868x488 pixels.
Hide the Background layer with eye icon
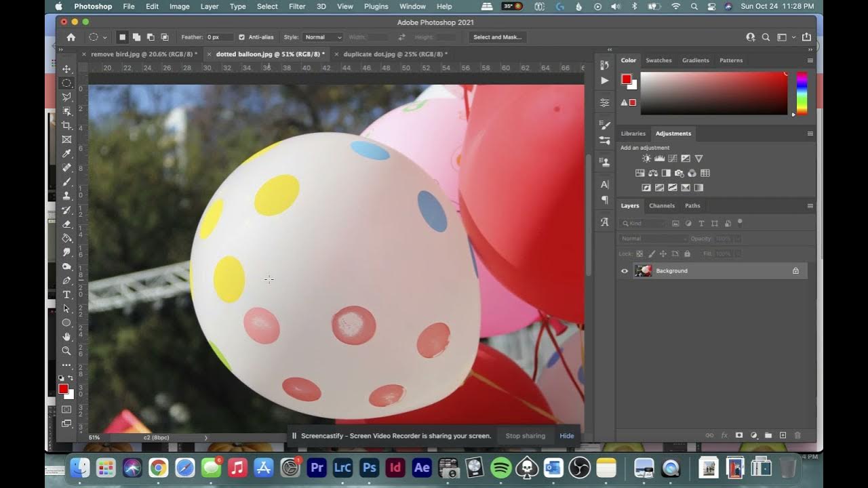coord(625,271)
